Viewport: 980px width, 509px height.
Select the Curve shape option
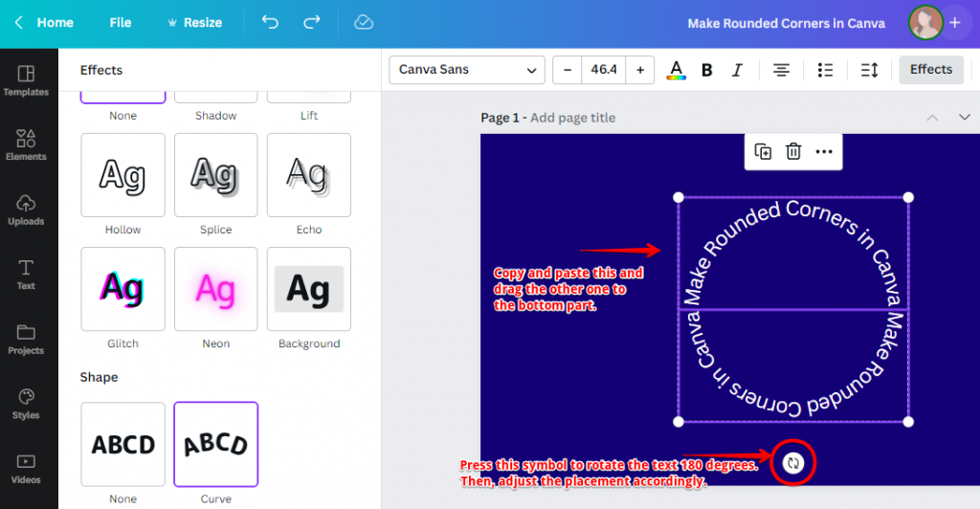[x=215, y=444]
